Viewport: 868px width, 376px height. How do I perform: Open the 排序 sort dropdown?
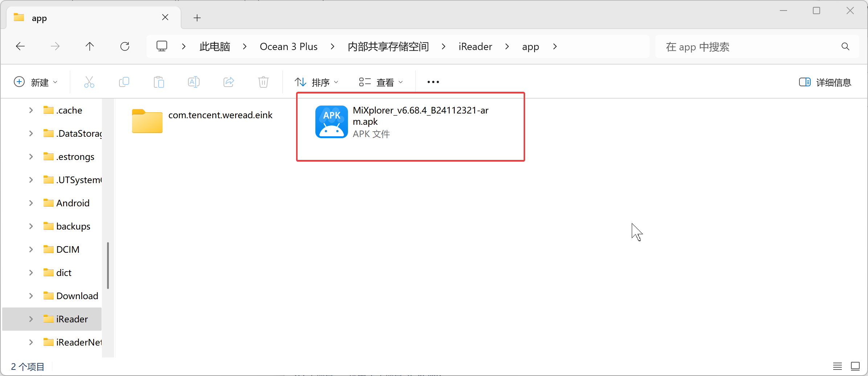click(316, 82)
